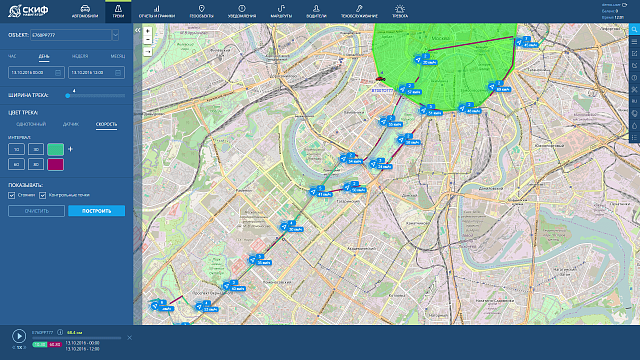Switch to the Треки tab

[118, 11]
